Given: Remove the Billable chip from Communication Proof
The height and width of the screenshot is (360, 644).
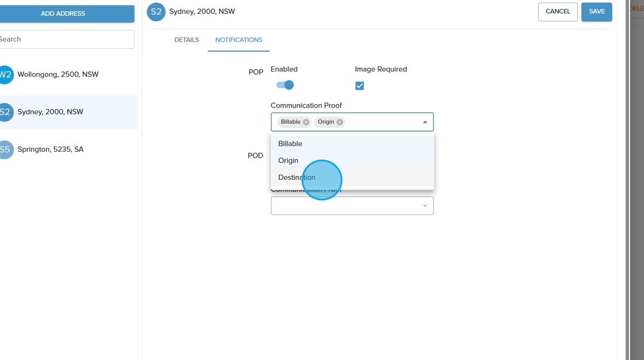Looking at the screenshot, I should (306, 122).
